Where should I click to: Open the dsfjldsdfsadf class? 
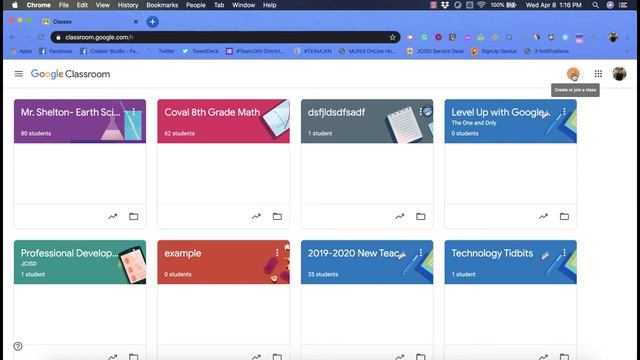pos(336,112)
